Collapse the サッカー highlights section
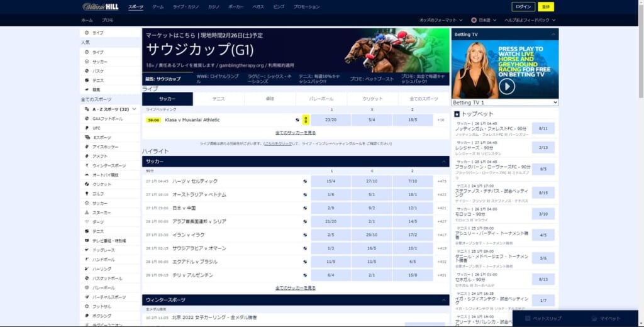 (443, 162)
